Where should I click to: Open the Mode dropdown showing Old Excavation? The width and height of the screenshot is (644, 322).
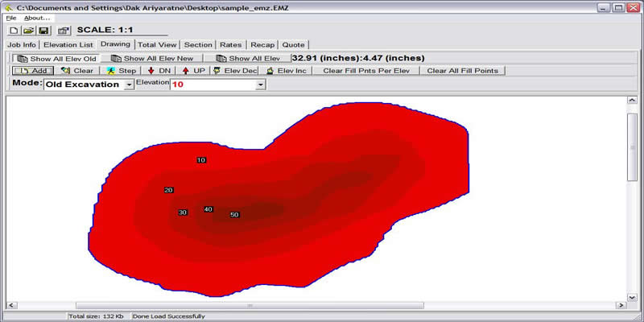[x=130, y=85]
